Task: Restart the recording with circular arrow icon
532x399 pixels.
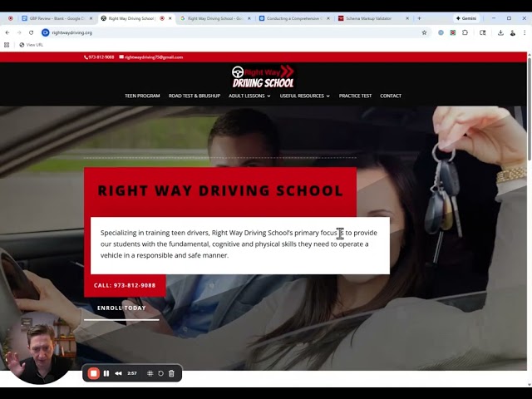Action: coord(160,373)
